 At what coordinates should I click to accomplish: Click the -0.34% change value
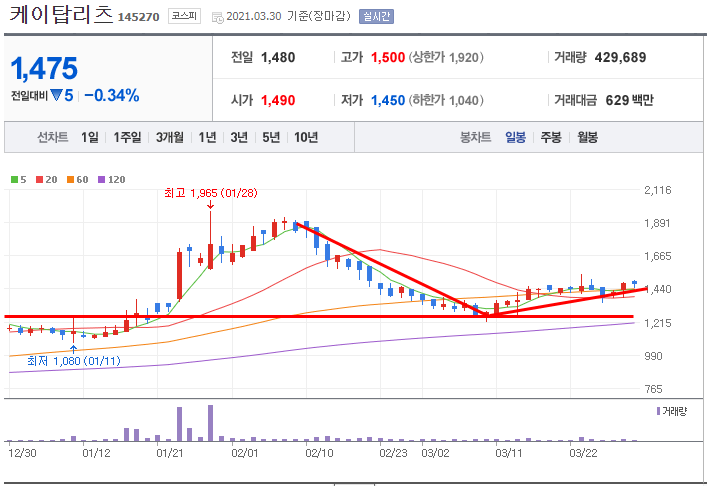click(x=112, y=96)
